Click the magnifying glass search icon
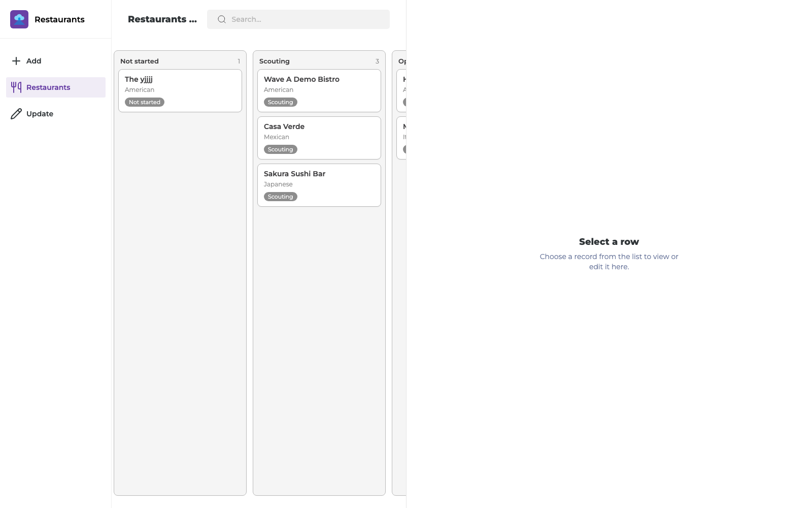Screen dimensions: 812x508 (222, 19)
